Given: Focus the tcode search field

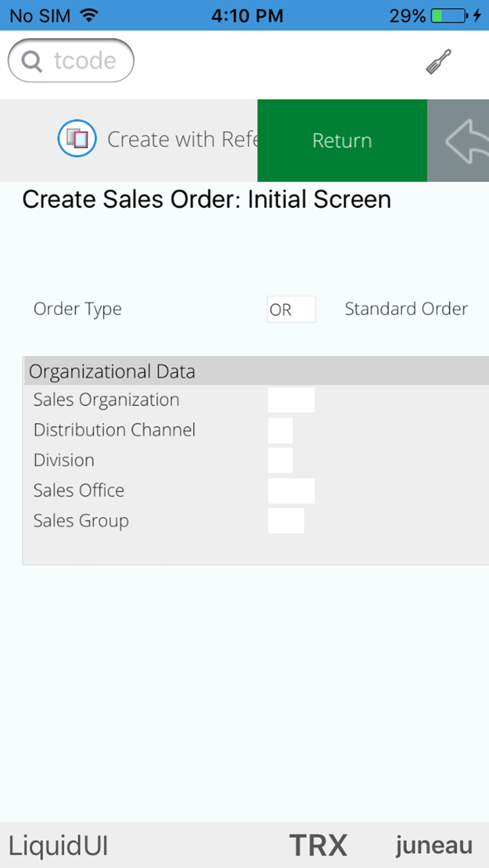Looking at the screenshot, I should [84, 62].
